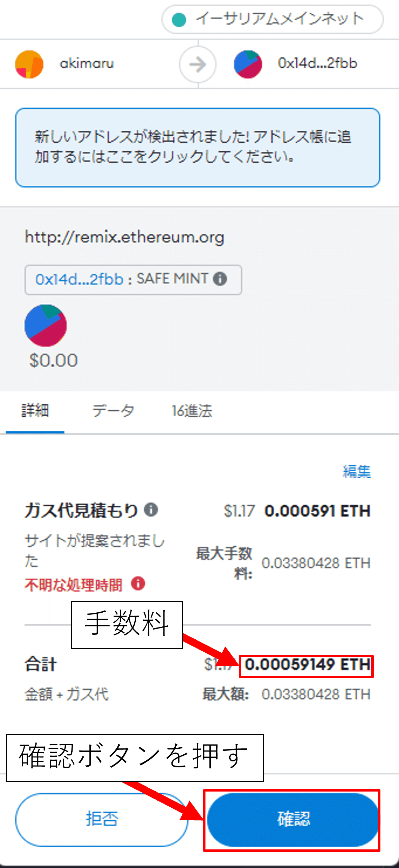Expand the 0x14d...2fbb : SAFE MINT details
Image resolution: width=399 pixels, height=868 pixels.
[x=133, y=279]
